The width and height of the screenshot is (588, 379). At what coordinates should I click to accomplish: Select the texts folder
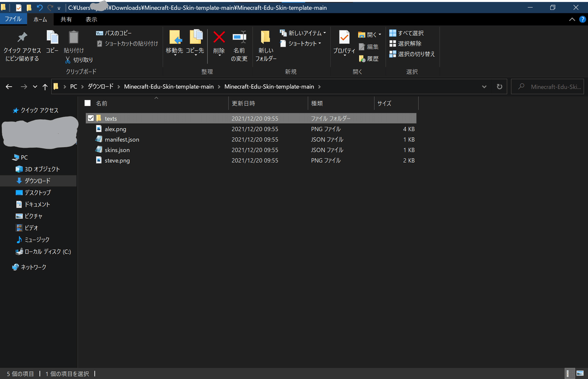point(251,118)
